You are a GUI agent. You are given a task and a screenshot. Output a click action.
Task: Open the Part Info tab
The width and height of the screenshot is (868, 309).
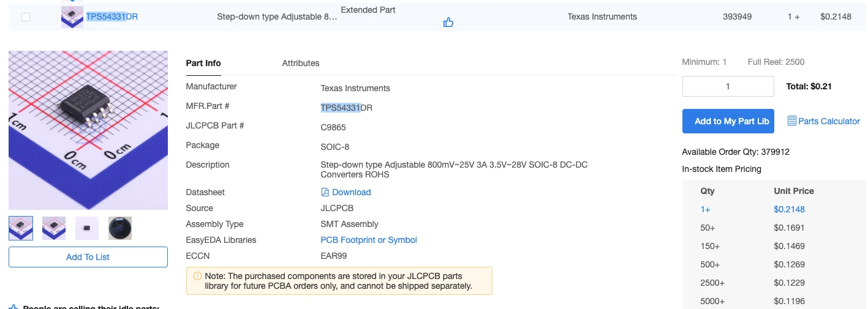(x=203, y=63)
